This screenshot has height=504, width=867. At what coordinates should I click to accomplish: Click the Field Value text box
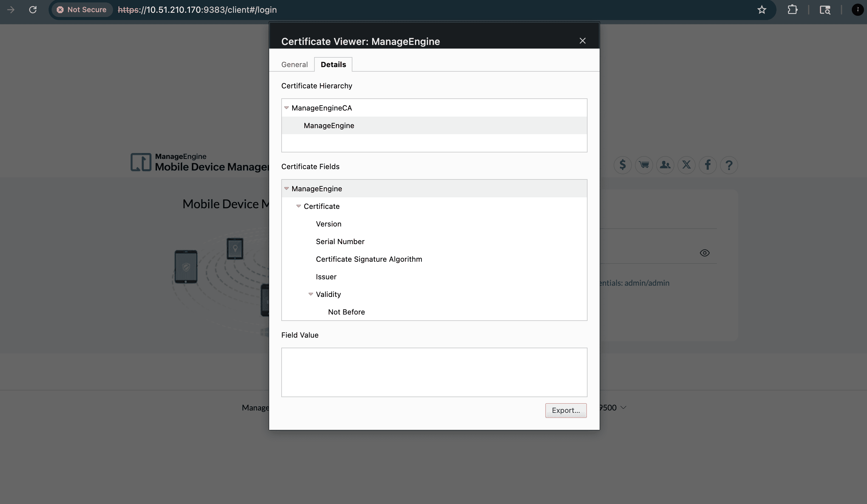click(x=434, y=372)
